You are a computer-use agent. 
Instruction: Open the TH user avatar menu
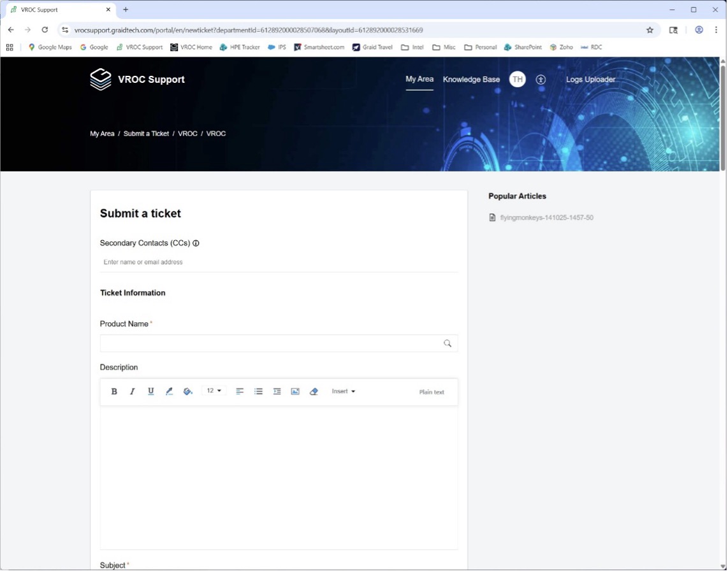[x=518, y=80]
